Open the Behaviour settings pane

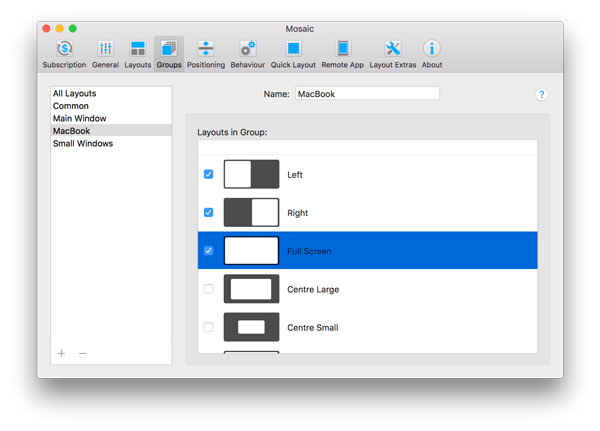click(x=247, y=53)
